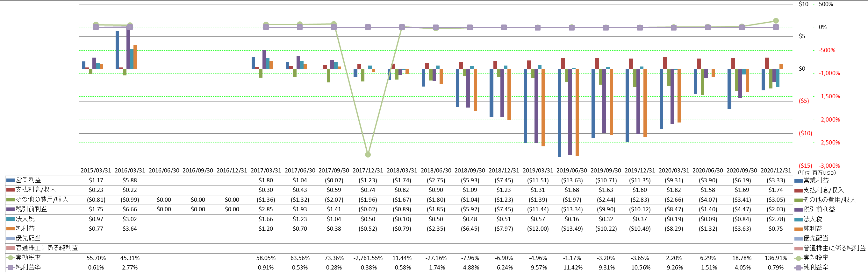868x273 pixels.
Task: Select the 2020/03/31 column header
Action: pos(674,171)
